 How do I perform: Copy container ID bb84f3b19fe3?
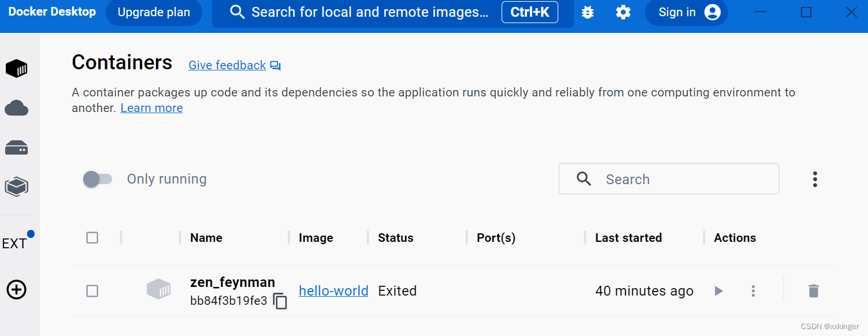tap(280, 301)
